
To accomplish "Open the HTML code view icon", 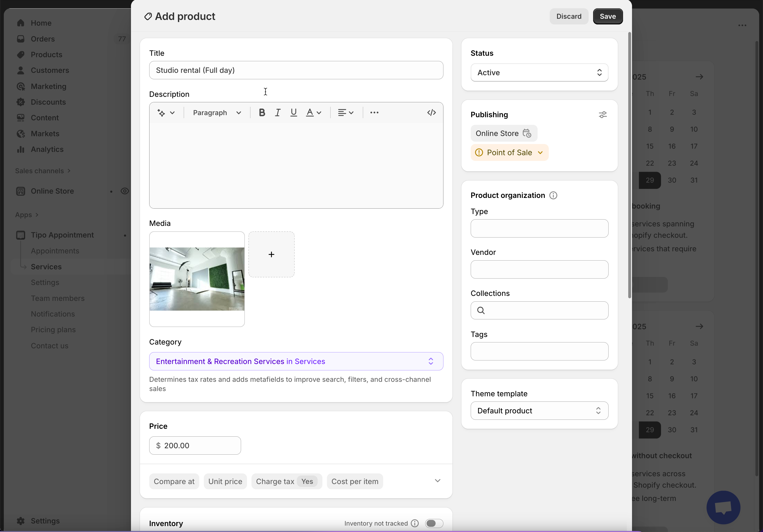I will (x=431, y=113).
